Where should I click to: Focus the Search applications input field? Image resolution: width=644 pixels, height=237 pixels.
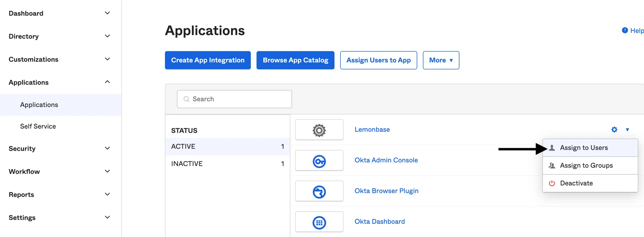234,99
